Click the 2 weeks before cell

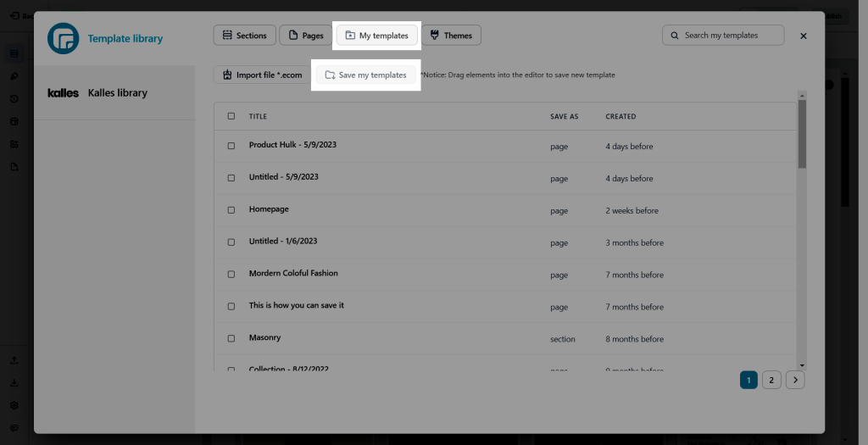[632, 210]
